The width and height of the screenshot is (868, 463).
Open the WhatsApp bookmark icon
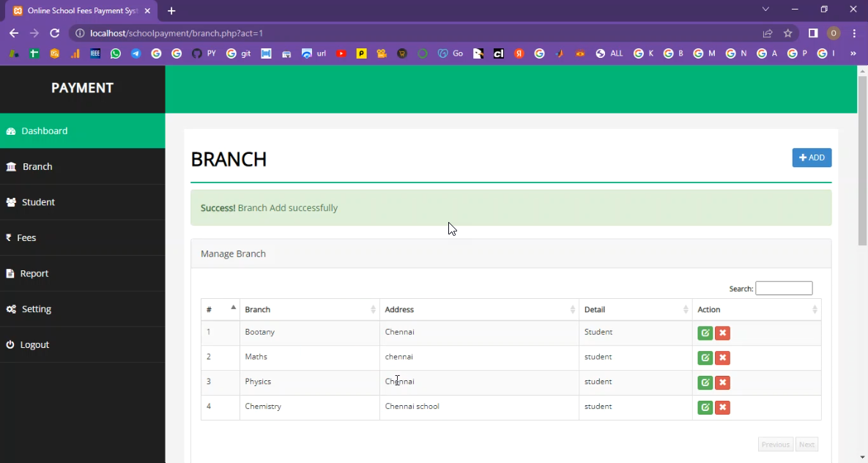116,53
